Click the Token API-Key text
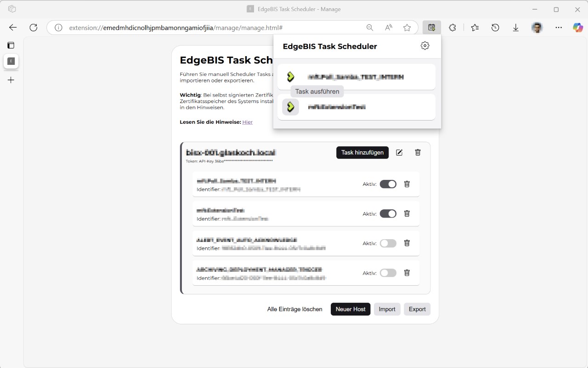Viewport: 588px width, 368px height. click(x=229, y=161)
